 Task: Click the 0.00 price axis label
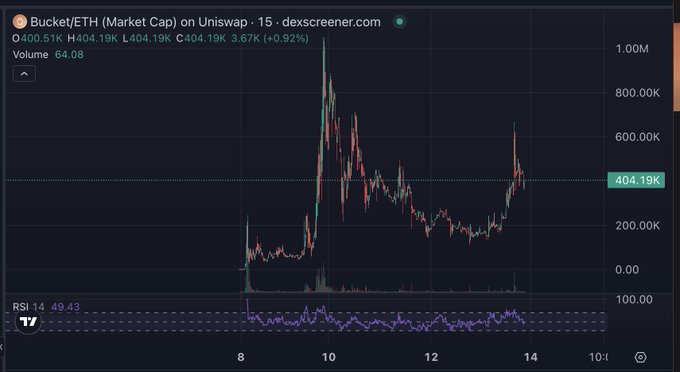click(627, 270)
